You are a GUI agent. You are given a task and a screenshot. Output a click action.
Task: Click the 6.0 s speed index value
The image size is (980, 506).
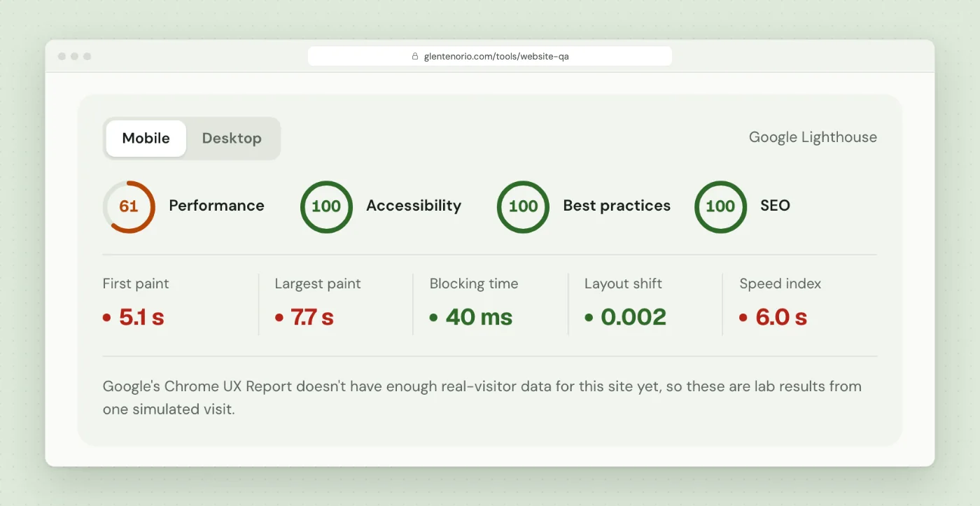pyautogui.click(x=781, y=317)
